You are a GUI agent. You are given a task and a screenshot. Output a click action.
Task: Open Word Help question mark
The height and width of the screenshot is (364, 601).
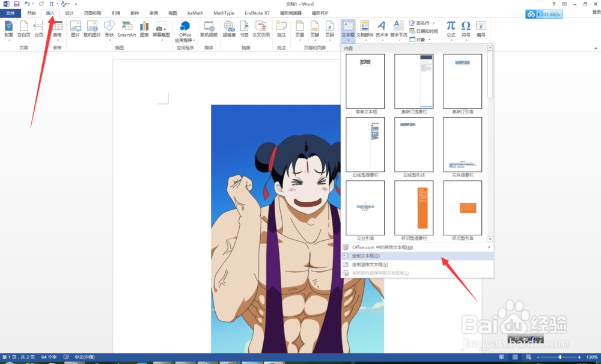(554, 4)
